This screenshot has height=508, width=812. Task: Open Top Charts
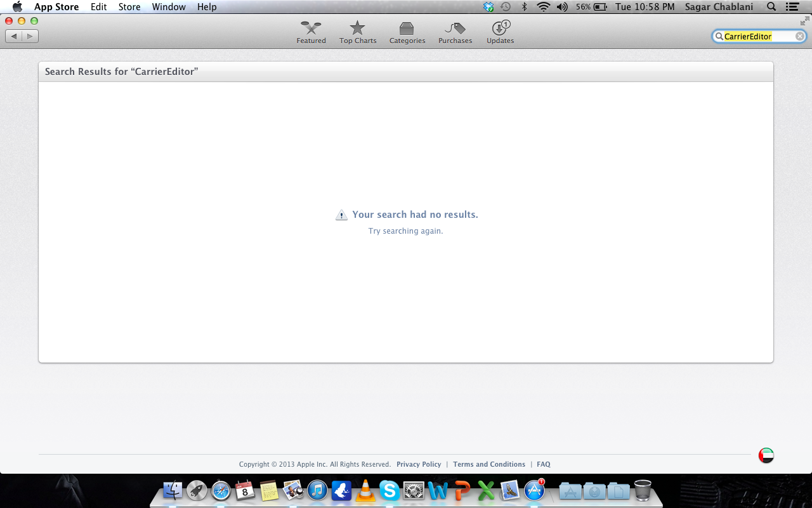[x=358, y=32]
